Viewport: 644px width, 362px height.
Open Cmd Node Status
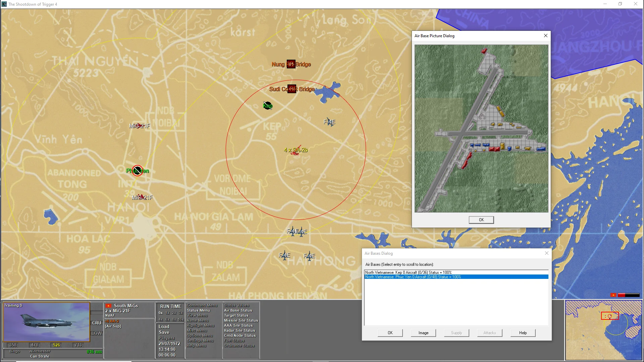(240, 336)
